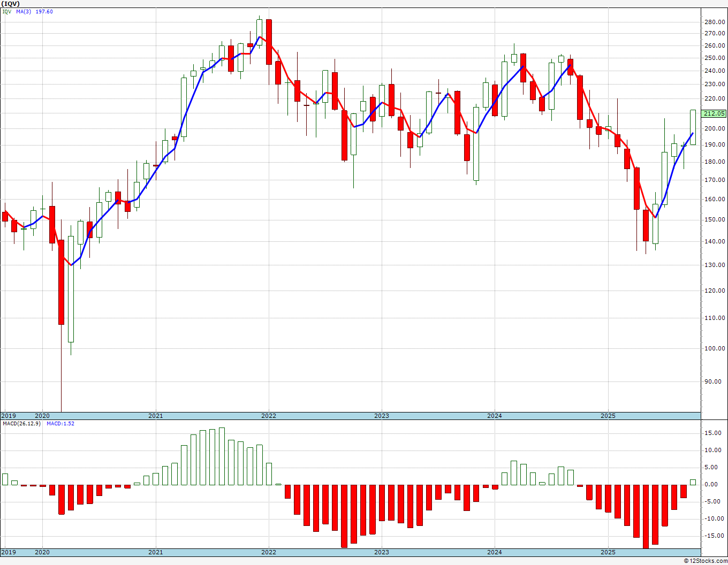Click the 212.05 current price tag
This screenshot has height=565, width=728.
point(714,113)
